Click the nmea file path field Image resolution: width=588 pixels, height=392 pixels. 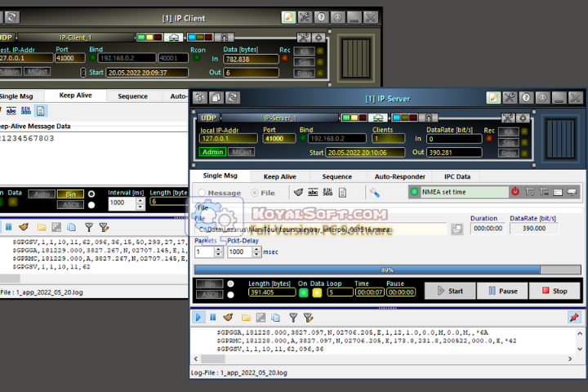point(321,229)
